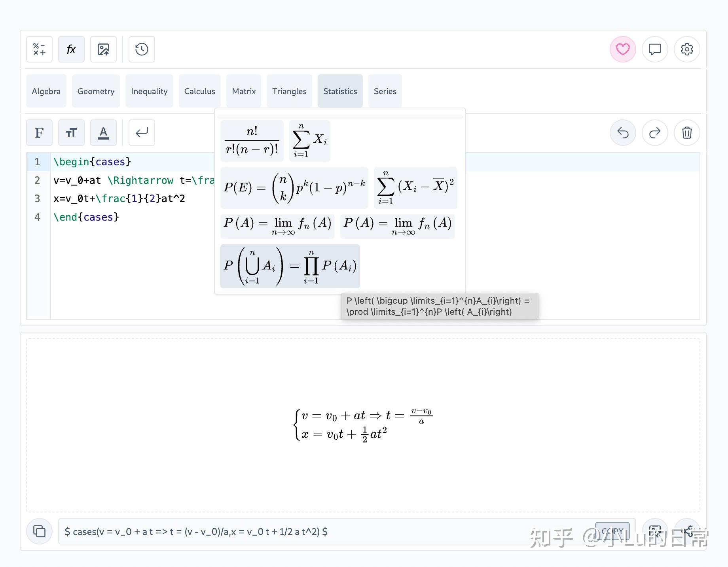Open the Matrix formula category
This screenshot has width=728, height=567.
(x=244, y=91)
